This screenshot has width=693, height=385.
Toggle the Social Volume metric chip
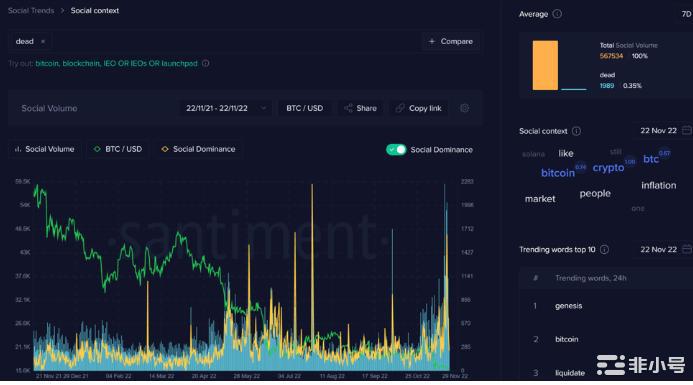point(44,149)
